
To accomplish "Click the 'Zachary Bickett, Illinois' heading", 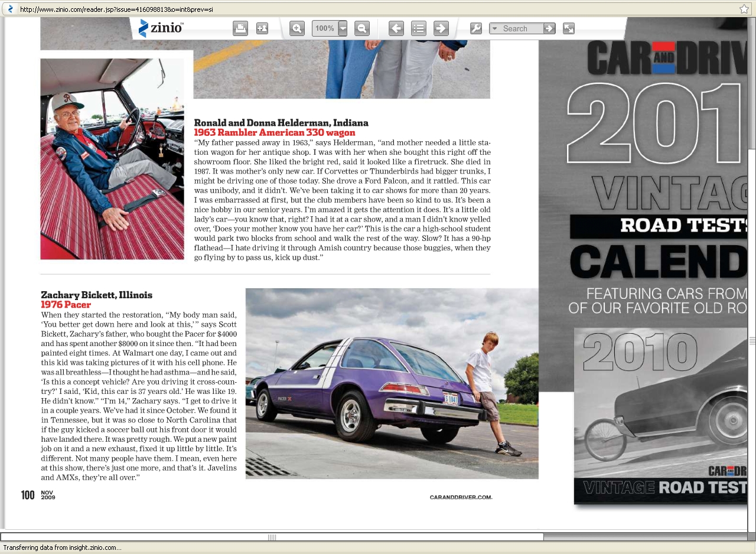I will pos(96,295).
